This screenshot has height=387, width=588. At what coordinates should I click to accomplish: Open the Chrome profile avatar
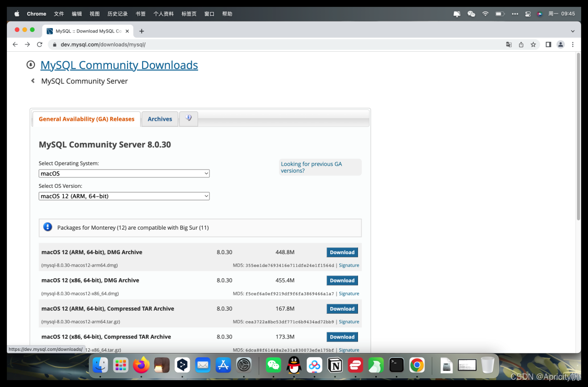tap(561, 44)
